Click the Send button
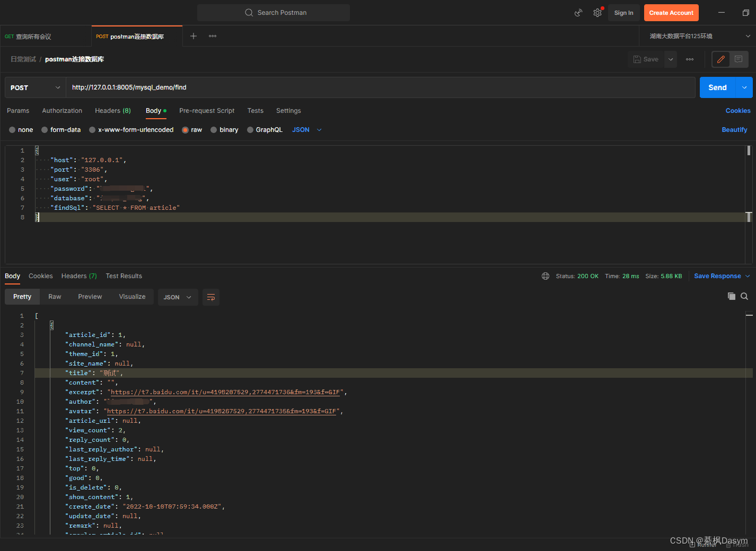756x551 pixels. pyautogui.click(x=718, y=87)
